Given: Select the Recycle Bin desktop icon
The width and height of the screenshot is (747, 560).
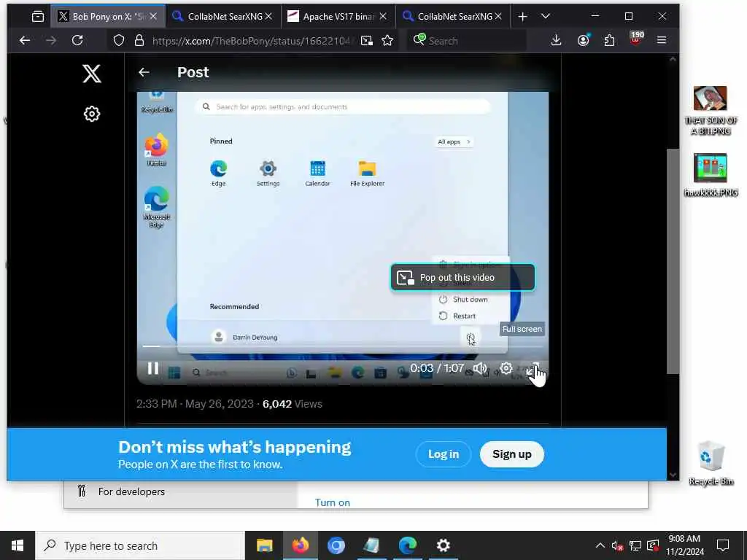Looking at the screenshot, I should pos(711,463).
